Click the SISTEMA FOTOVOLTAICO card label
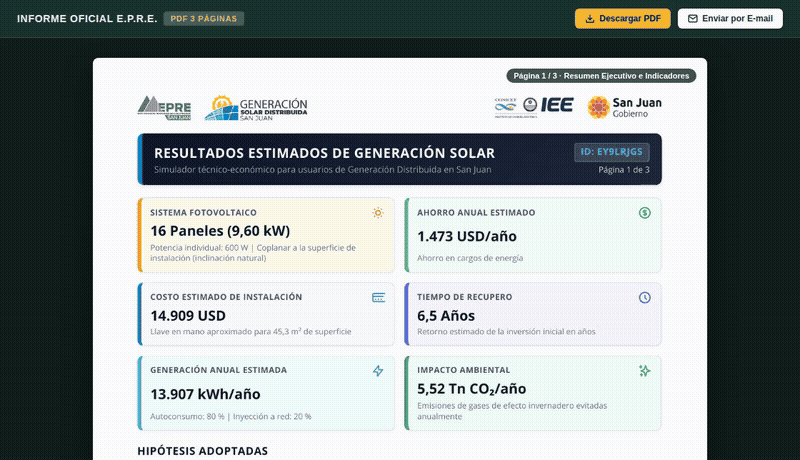 click(x=203, y=213)
